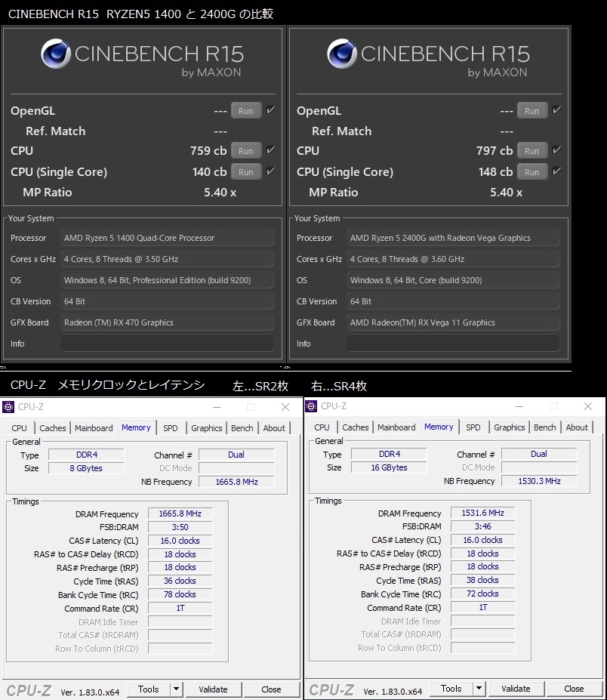This screenshot has height=700, width=607.
Task: Select FSB:DRAM value 3:50
Action: 180,527
